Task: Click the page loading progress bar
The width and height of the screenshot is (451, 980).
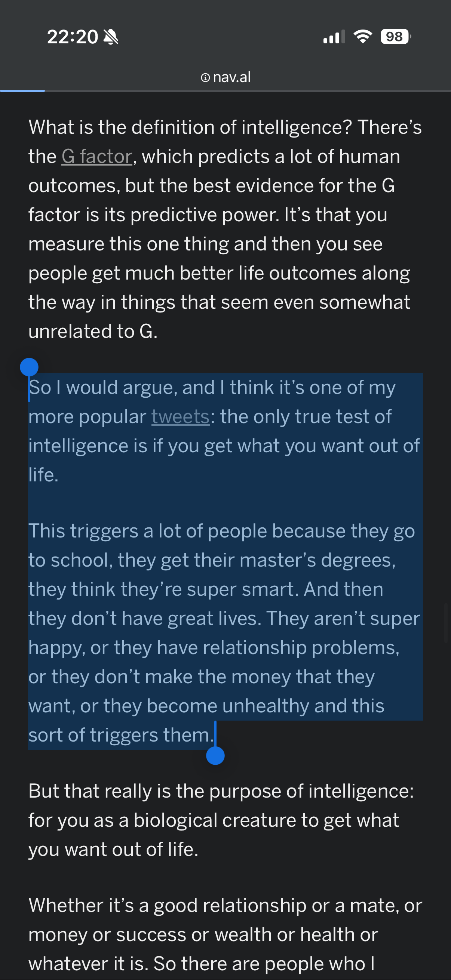Action: point(22,90)
